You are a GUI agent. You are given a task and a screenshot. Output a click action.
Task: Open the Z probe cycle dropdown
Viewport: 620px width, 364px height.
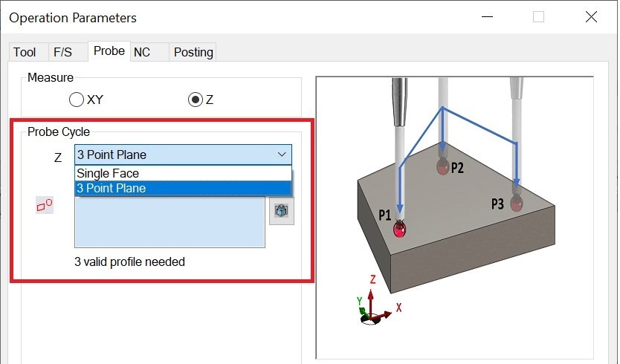pos(183,155)
